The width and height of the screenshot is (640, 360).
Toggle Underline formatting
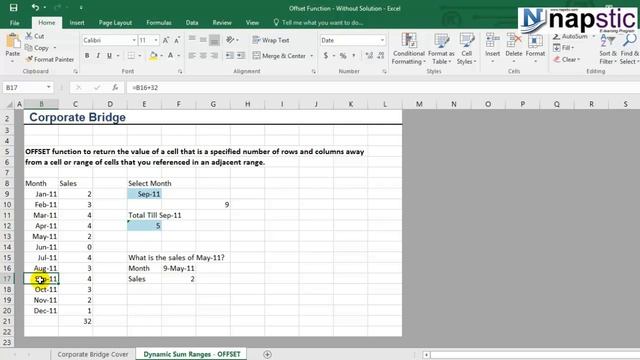pos(109,56)
